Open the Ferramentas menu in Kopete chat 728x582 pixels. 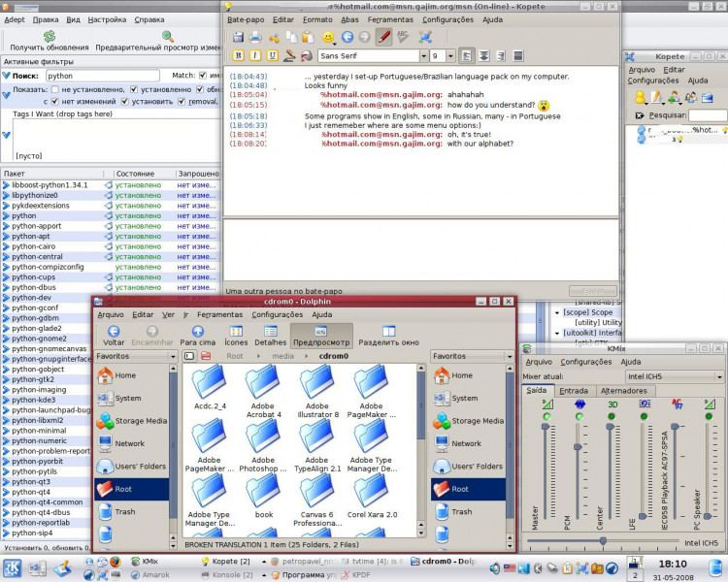coord(390,19)
